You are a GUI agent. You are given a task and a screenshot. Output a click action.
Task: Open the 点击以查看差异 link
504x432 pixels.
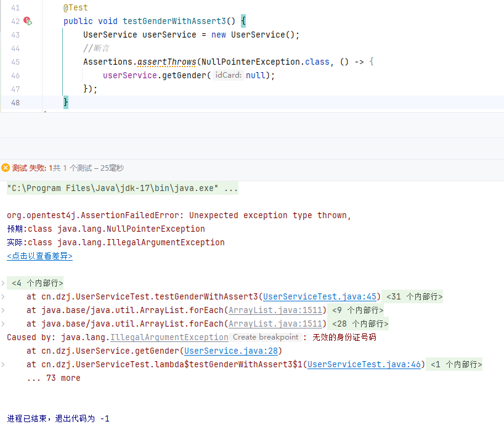pyautogui.click(x=39, y=256)
